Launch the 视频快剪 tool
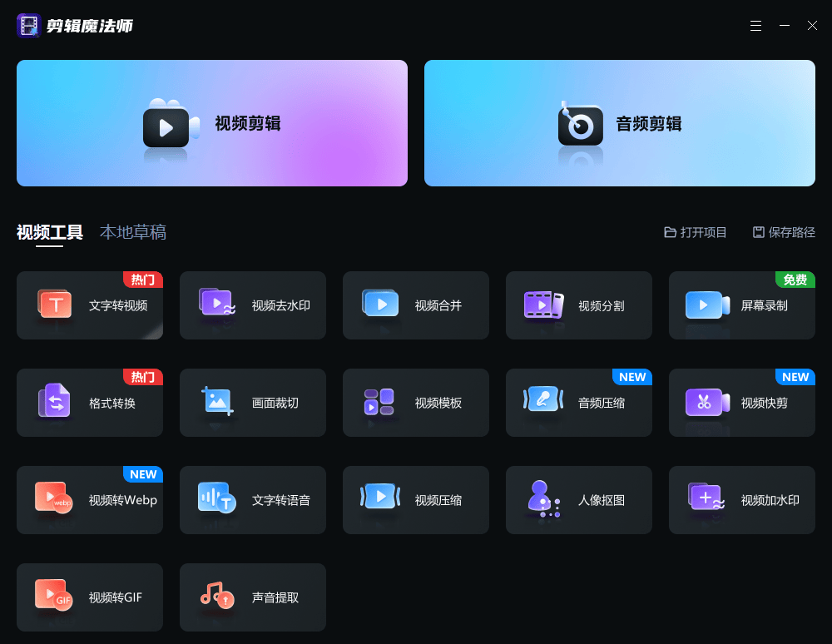832x644 pixels. (741, 403)
